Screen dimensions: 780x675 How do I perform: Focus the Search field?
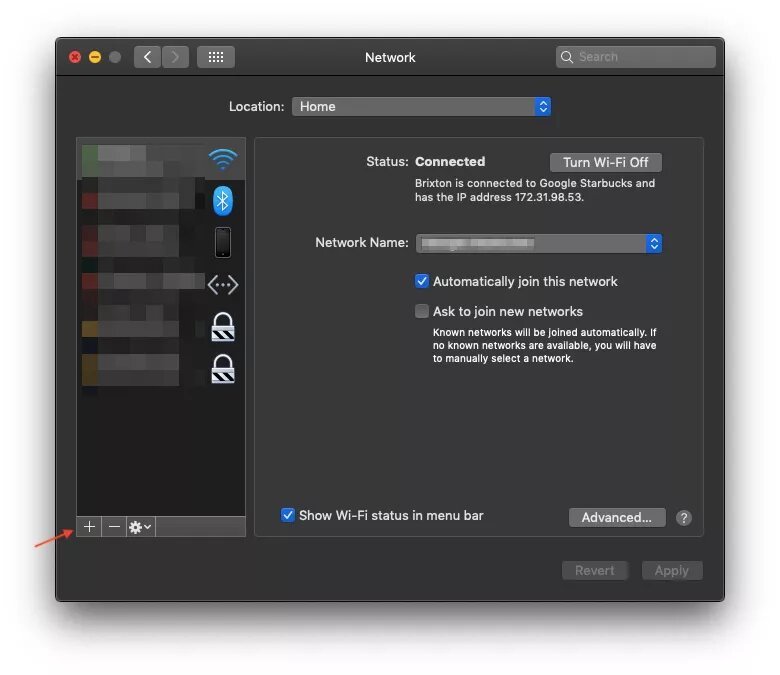[636, 57]
